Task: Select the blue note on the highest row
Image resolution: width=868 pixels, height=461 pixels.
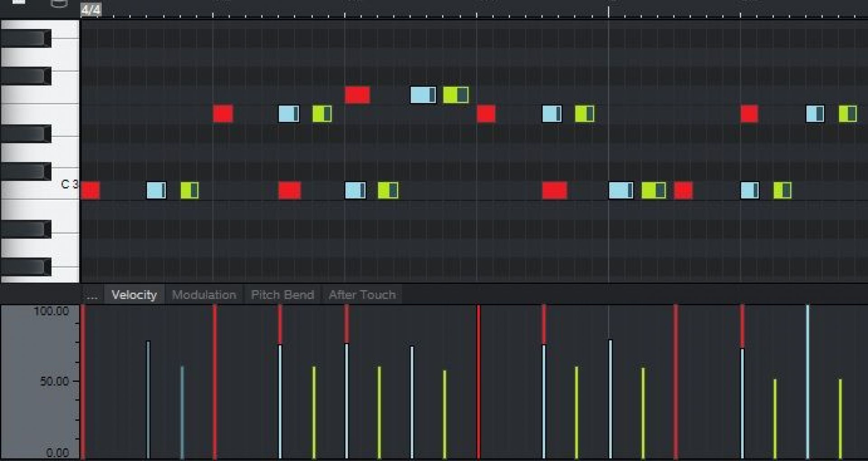Action: (x=423, y=95)
